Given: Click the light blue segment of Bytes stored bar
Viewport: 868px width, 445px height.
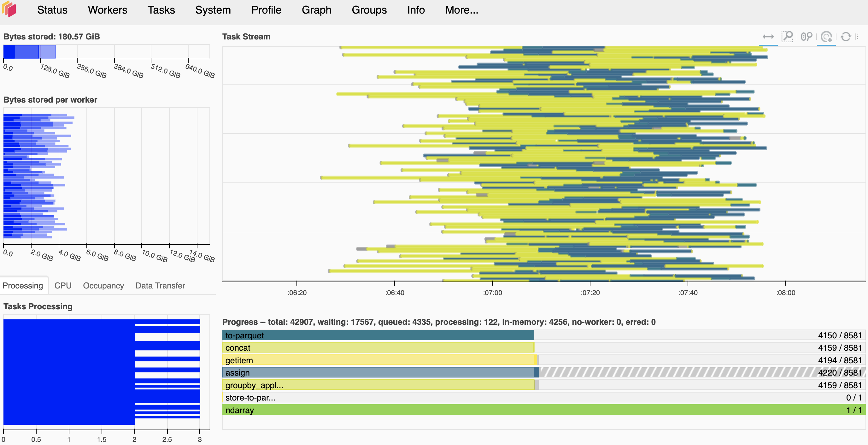Looking at the screenshot, I should (x=47, y=52).
